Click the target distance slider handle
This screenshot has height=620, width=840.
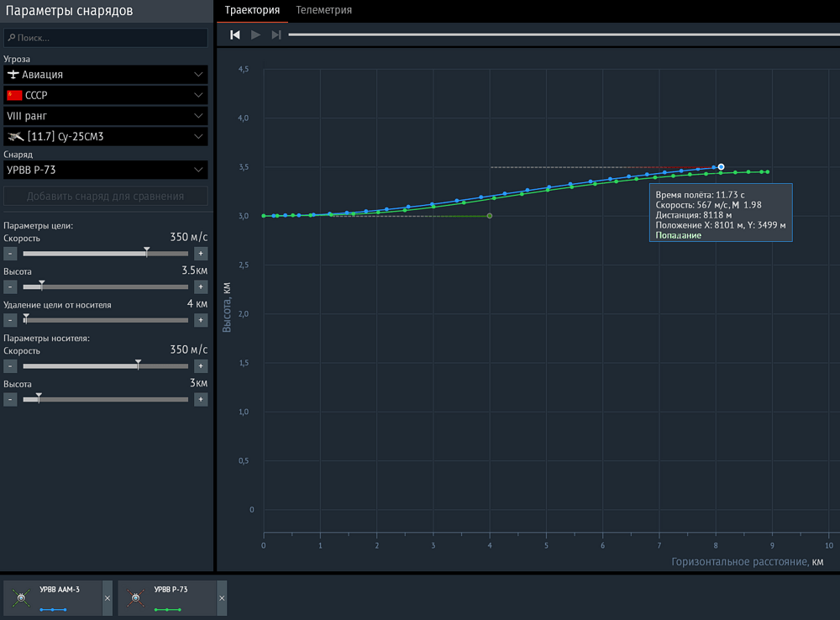pos(26,318)
